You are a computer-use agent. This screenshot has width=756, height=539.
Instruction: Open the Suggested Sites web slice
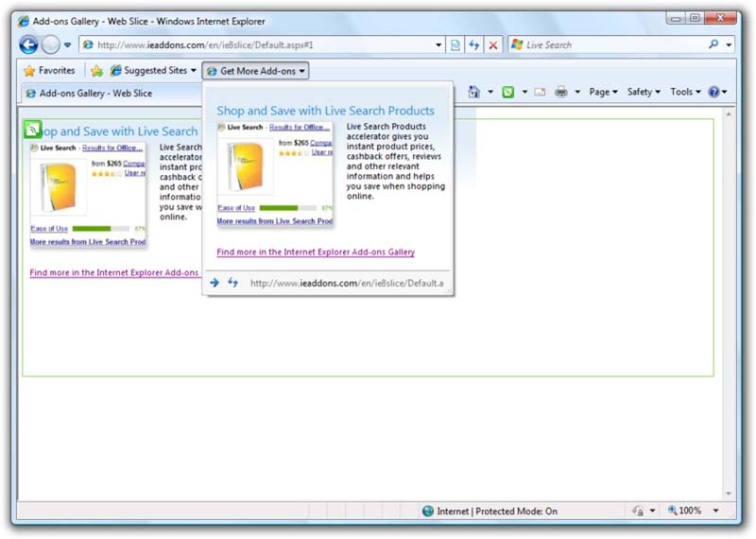154,71
